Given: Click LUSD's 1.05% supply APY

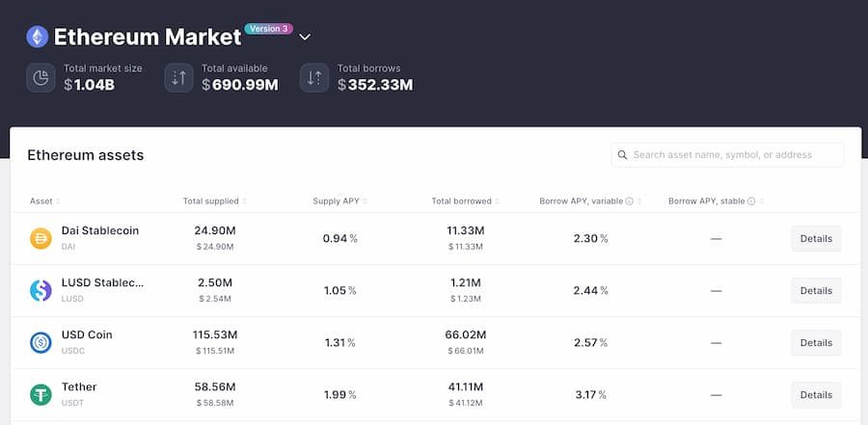Looking at the screenshot, I should point(339,290).
